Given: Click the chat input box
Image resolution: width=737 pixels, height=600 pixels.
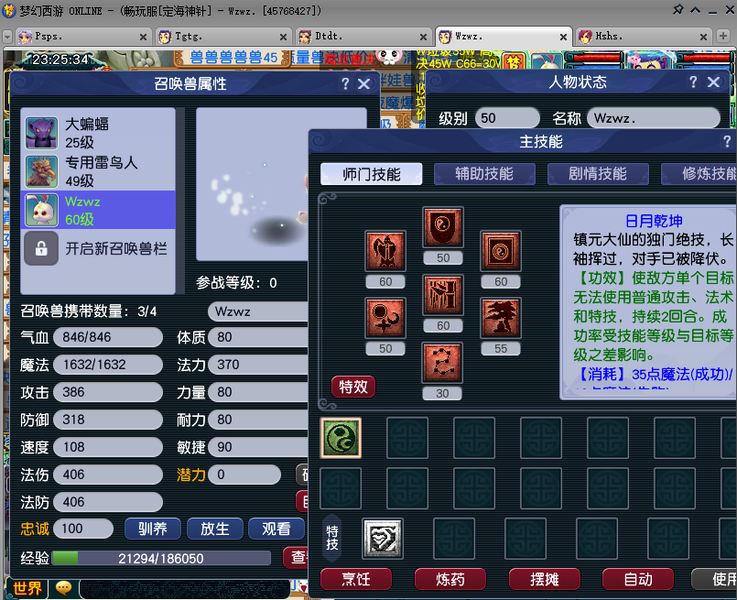Looking at the screenshot, I should [x=185, y=589].
